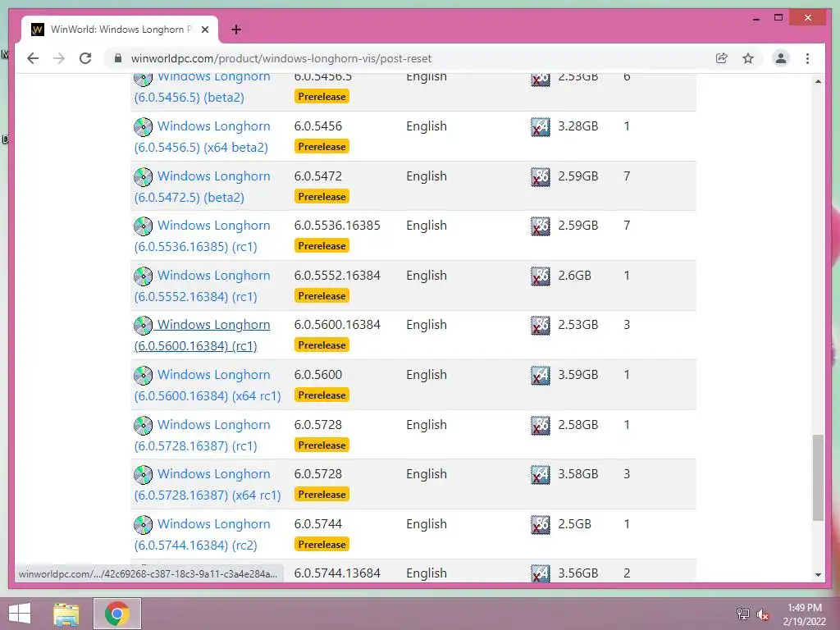The width and height of the screenshot is (840, 630).
Task: Click the disc icon for 6.0.5728.16387 x64 rc1
Action: tap(143, 475)
